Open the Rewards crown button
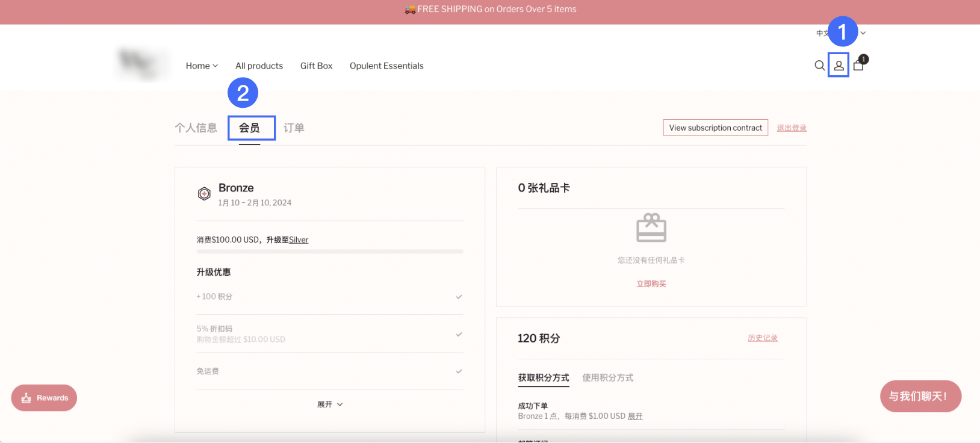Image resolution: width=980 pixels, height=443 pixels. pos(44,398)
